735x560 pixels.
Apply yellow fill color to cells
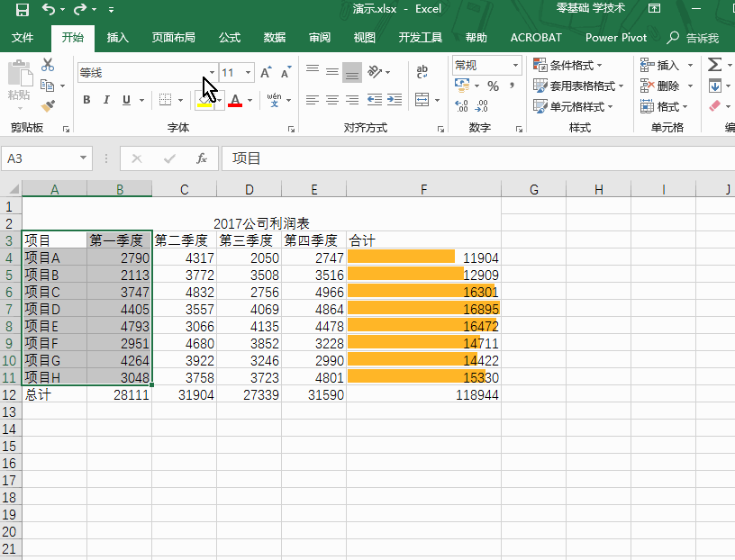point(204,100)
